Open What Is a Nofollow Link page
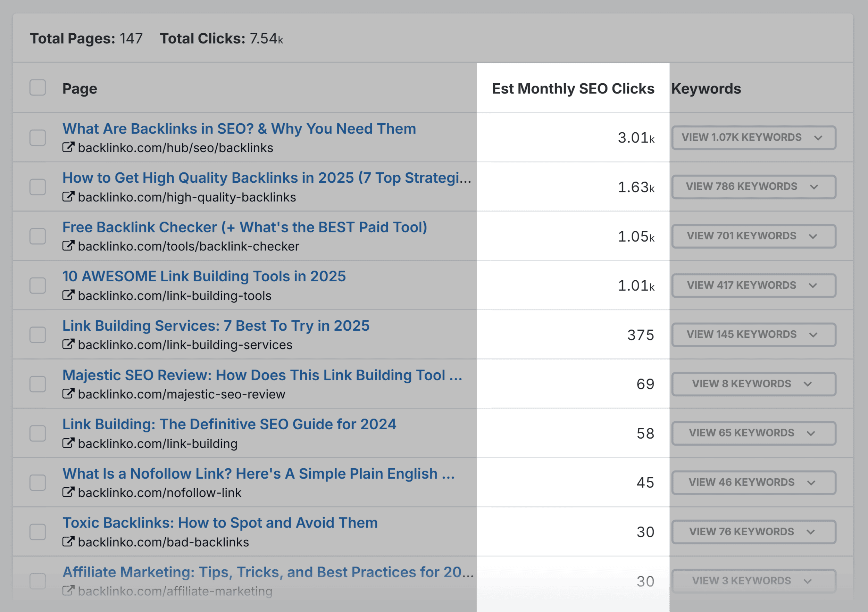The image size is (868, 612). 259,474
